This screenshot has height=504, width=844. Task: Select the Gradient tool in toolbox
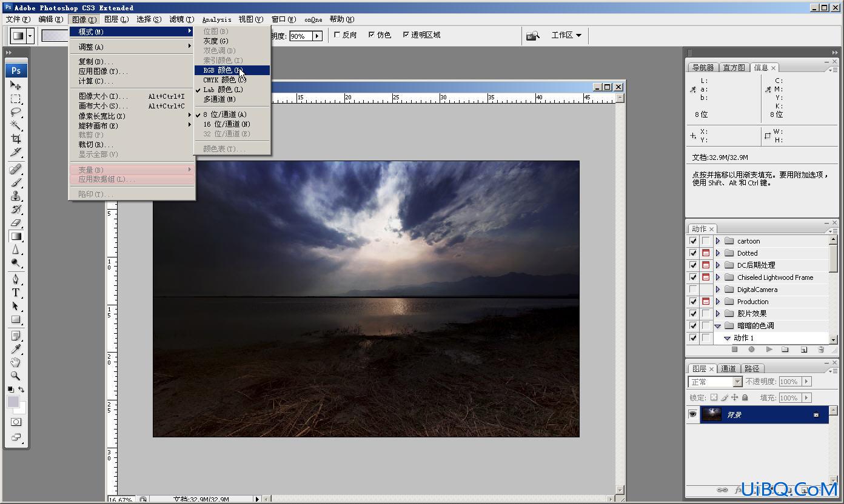click(x=16, y=236)
